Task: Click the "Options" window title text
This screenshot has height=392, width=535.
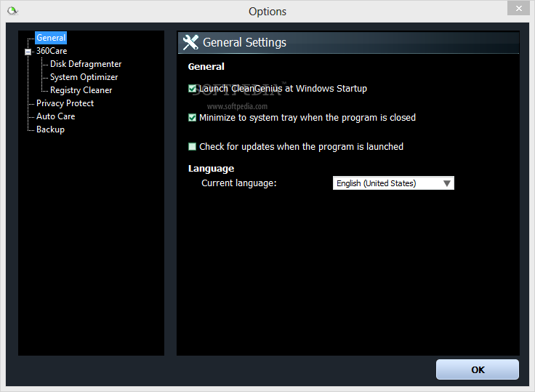Action: (267, 12)
